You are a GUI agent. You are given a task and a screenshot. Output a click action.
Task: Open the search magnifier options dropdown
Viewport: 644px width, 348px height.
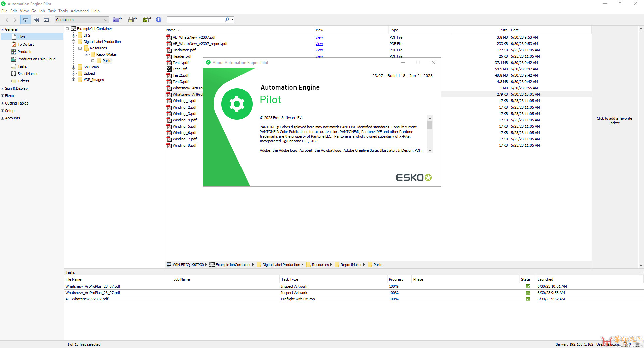[229, 20]
